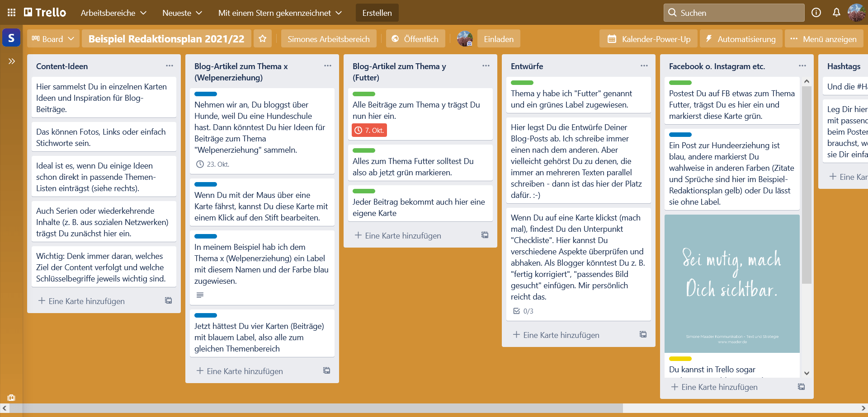Open the 'Sei mutig, mach Dich sichtbar' image card

(732, 284)
